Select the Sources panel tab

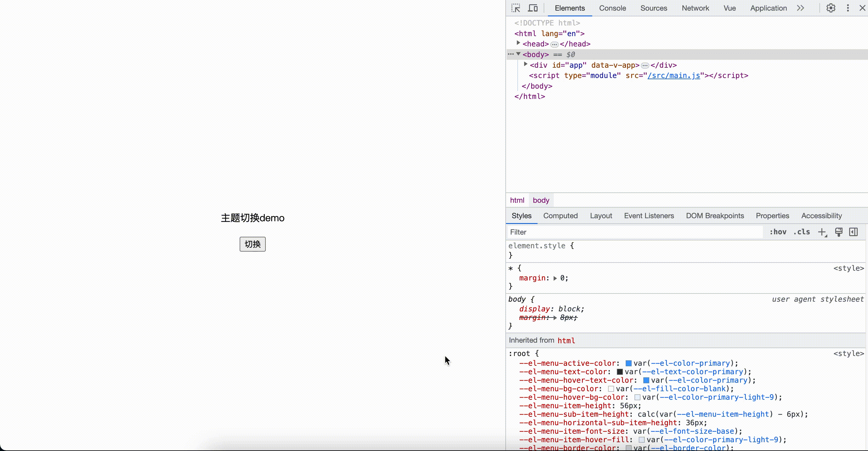pyautogui.click(x=653, y=8)
